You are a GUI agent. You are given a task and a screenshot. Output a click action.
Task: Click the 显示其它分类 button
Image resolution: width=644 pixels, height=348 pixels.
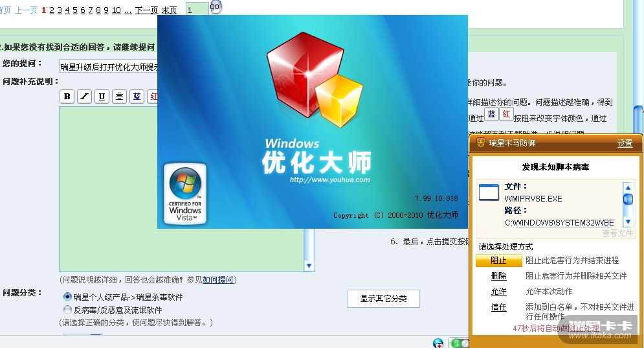click(x=384, y=299)
